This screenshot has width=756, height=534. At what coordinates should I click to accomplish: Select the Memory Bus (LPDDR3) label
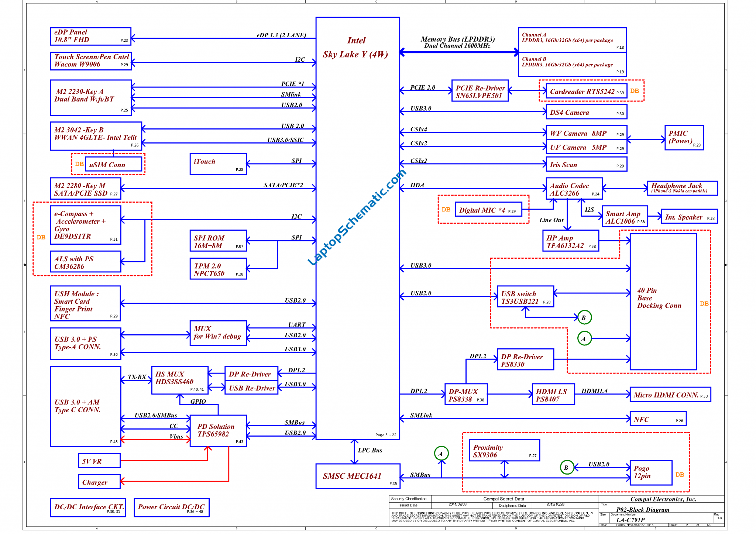458,39
